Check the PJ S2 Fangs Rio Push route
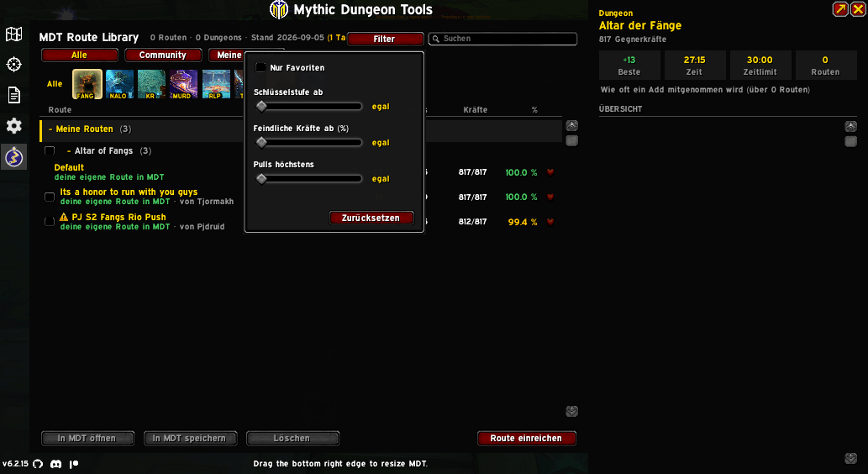 pyautogui.click(x=50, y=222)
